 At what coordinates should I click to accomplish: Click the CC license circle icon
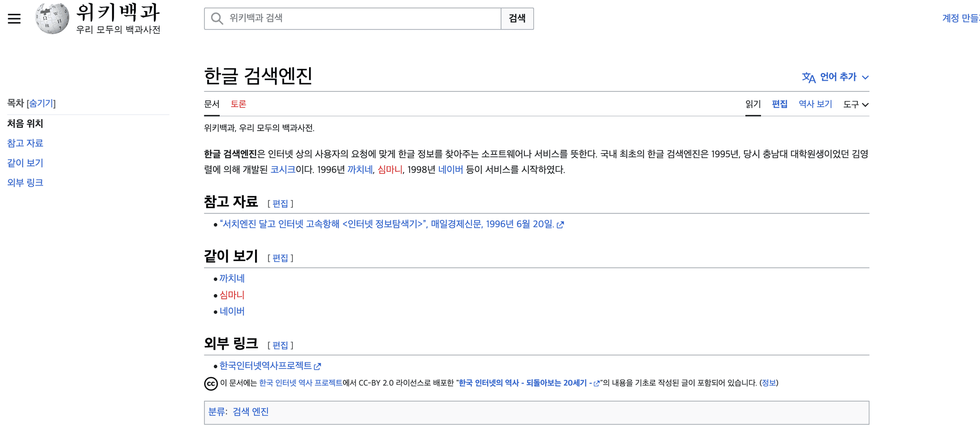pos(211,383)
